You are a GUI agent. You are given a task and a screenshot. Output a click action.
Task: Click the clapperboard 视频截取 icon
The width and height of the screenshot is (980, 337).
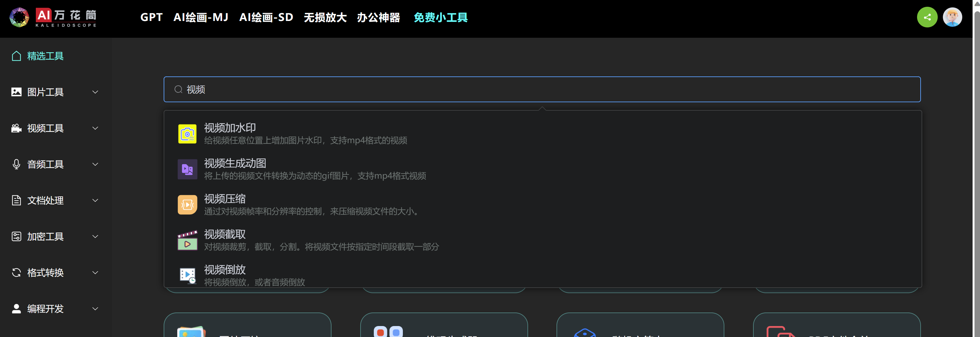[187, 240]
